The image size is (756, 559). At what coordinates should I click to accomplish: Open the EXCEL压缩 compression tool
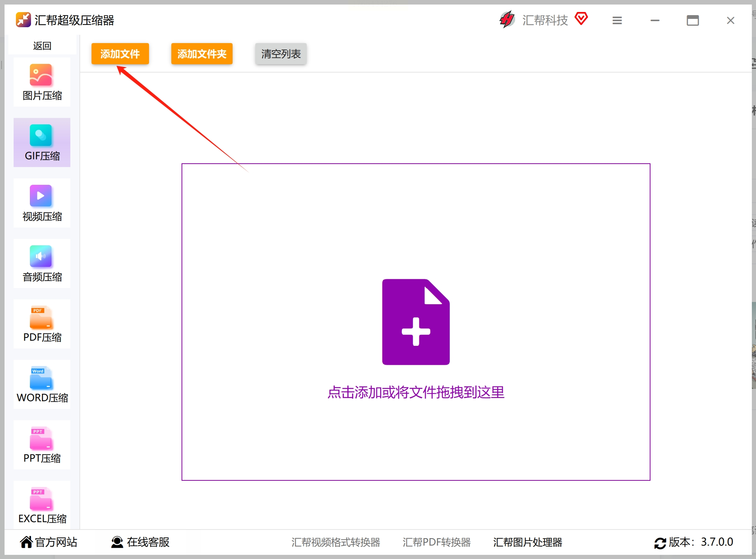(x=42, y=505)
